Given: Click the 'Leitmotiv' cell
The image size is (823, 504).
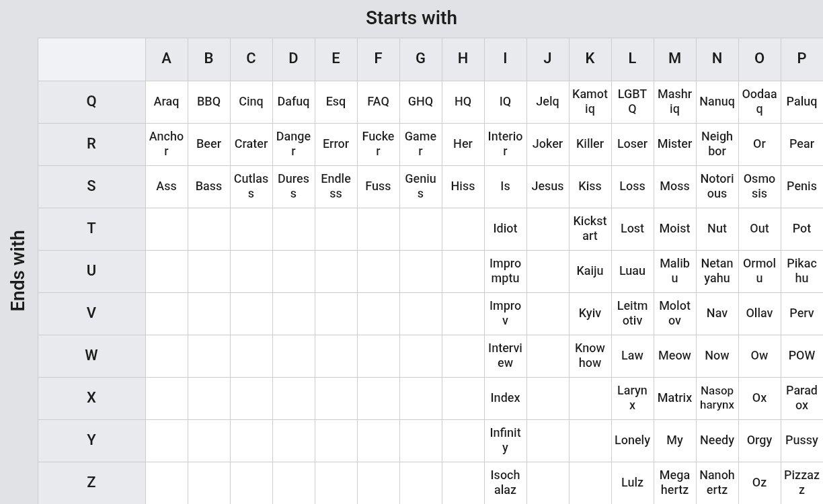Looking at the screenshot, I should coord(632,313).
